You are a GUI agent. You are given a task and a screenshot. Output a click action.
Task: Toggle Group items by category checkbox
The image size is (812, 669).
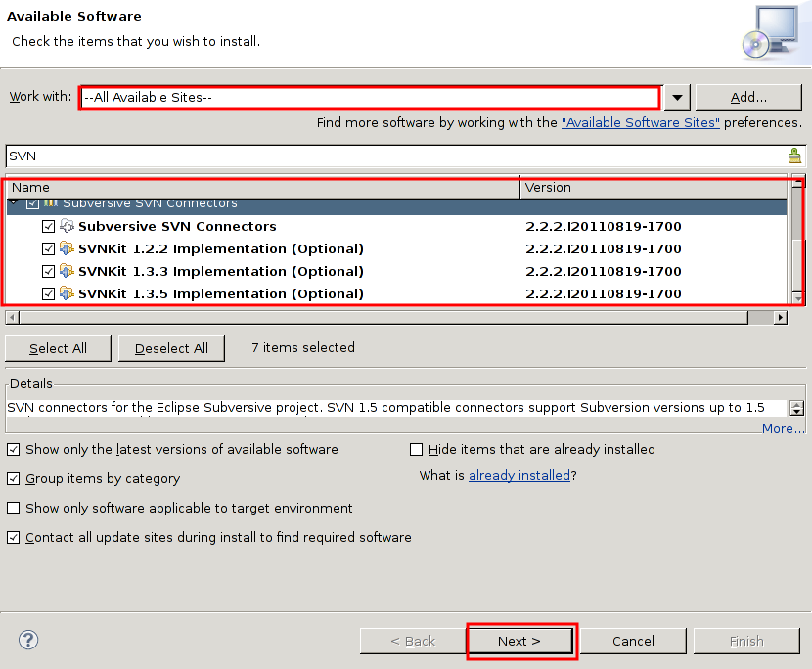pyautogui.click(x=14, y=479)
